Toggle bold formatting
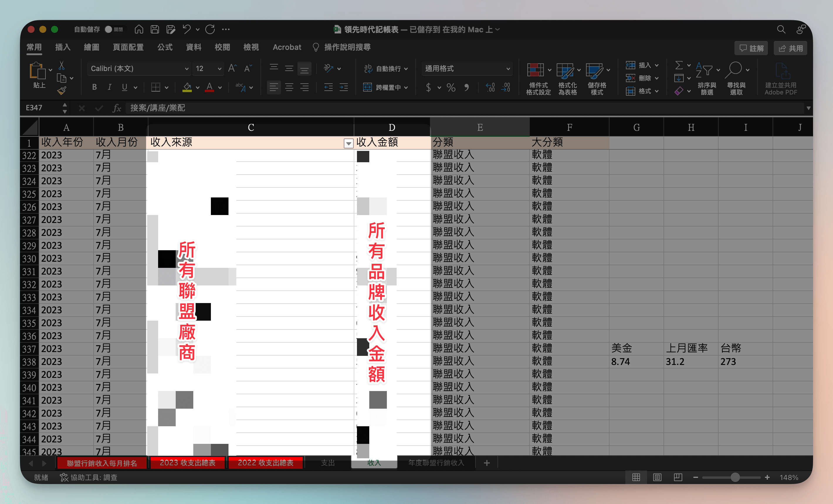The image size is (833, 504). coord(94,87)
